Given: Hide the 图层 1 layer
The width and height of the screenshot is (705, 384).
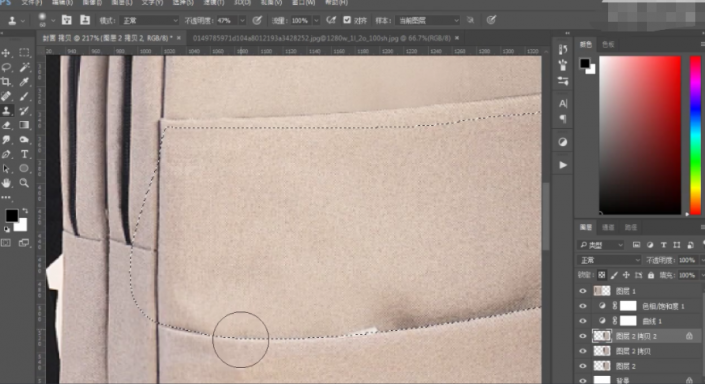Looking at the screenshot, I should 583,291.
